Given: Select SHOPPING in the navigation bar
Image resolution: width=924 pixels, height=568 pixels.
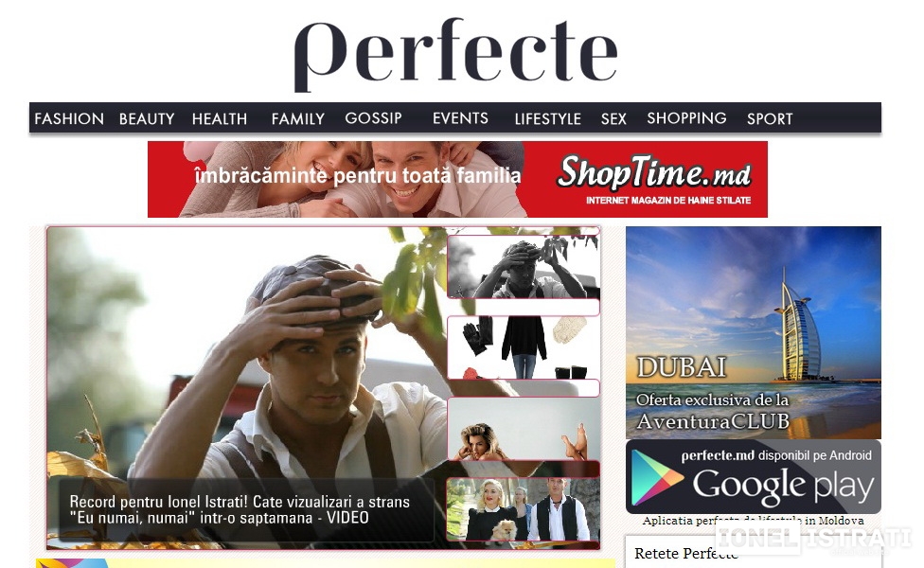Looking at the screenshot, I should point(686,117).
